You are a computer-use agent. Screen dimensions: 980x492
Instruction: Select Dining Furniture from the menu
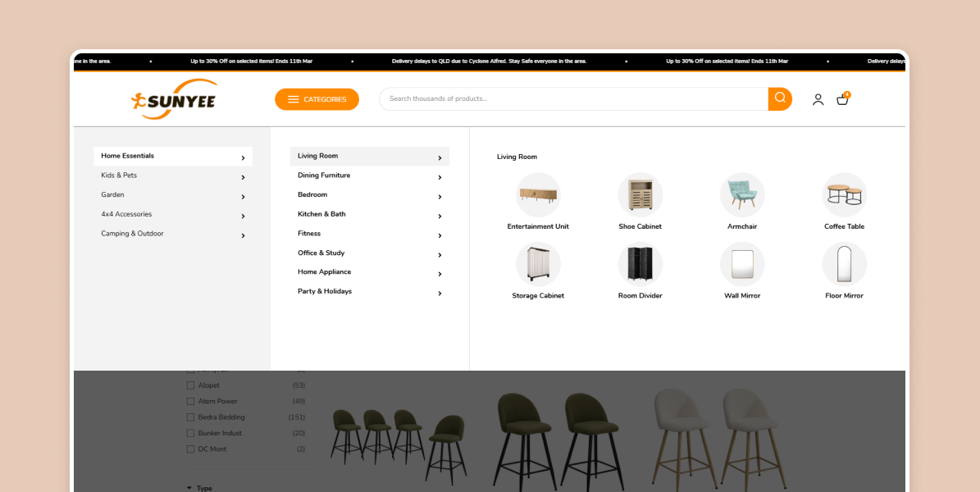[324, 175]
